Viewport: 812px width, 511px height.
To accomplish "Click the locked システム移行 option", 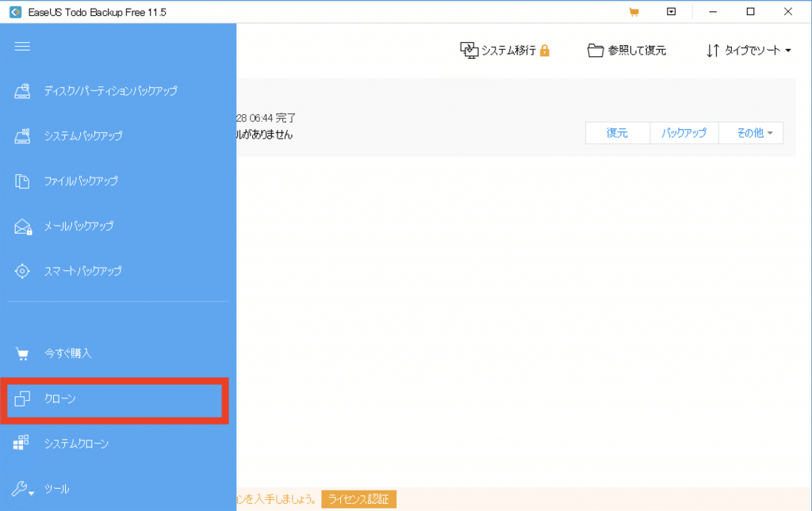I will click(x=505, y=51).
